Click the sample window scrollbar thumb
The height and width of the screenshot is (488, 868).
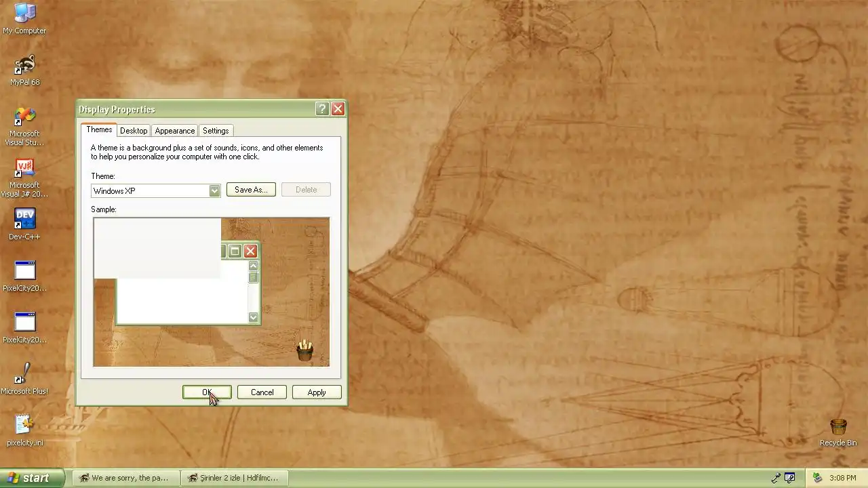click(253, 277)
